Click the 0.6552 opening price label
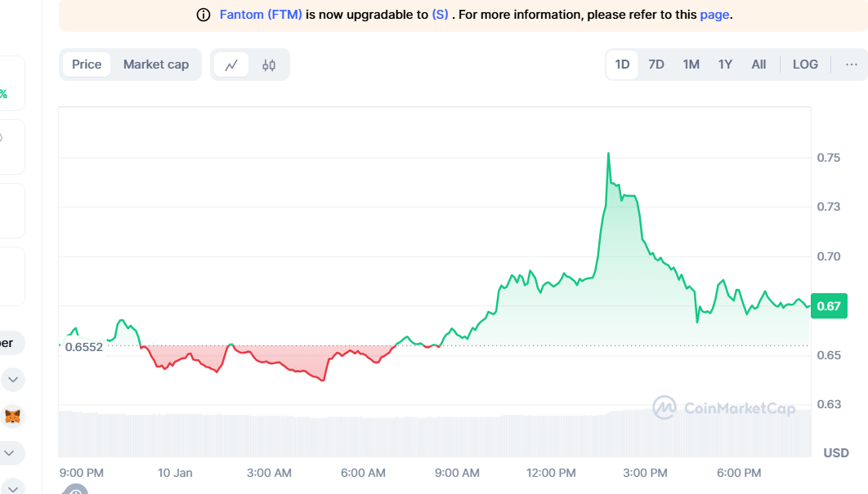This screenshot has height=494, width=868. (83, 347)
